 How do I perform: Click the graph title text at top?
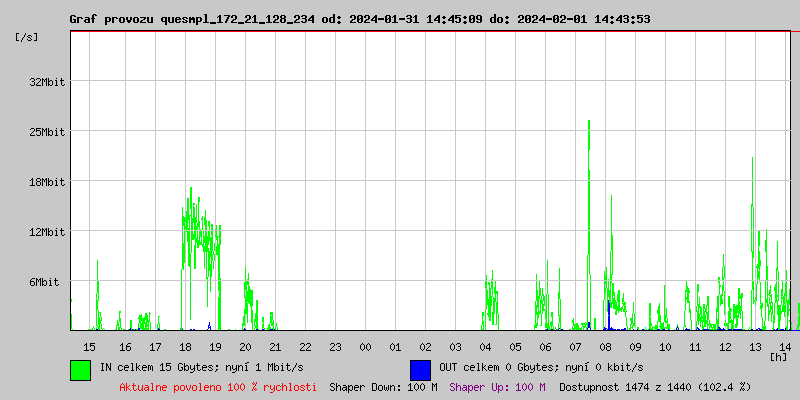(359, 19)
